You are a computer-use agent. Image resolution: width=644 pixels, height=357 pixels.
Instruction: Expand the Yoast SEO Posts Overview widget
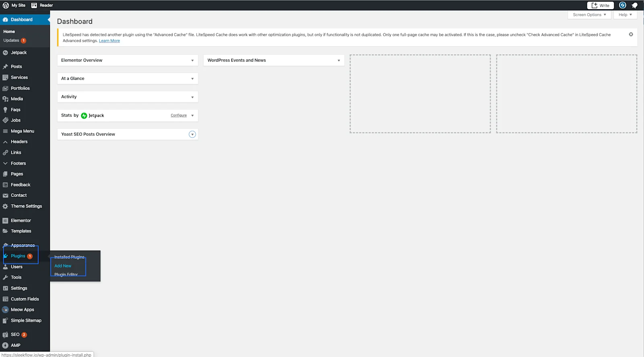pos(192,134)
